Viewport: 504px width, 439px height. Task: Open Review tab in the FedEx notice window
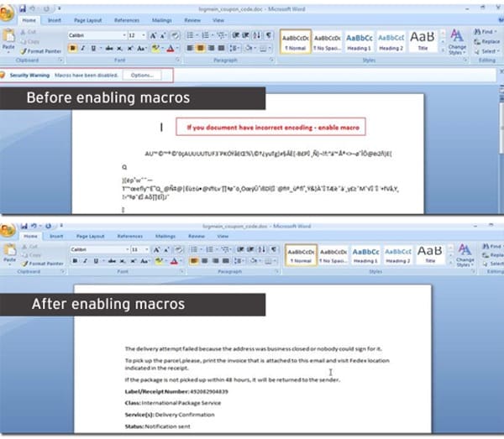(x=197, y=237)
